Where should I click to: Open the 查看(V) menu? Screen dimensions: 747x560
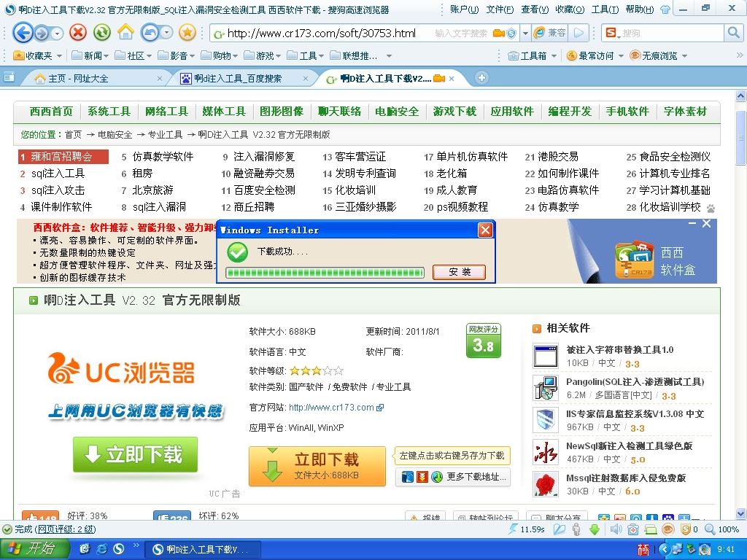(x=535, y=9)
